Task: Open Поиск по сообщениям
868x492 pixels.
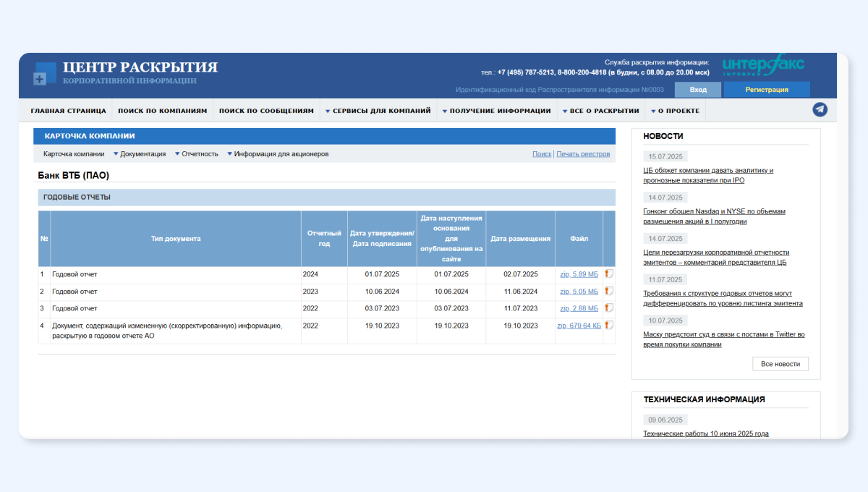Action: [x=266, y=111]
